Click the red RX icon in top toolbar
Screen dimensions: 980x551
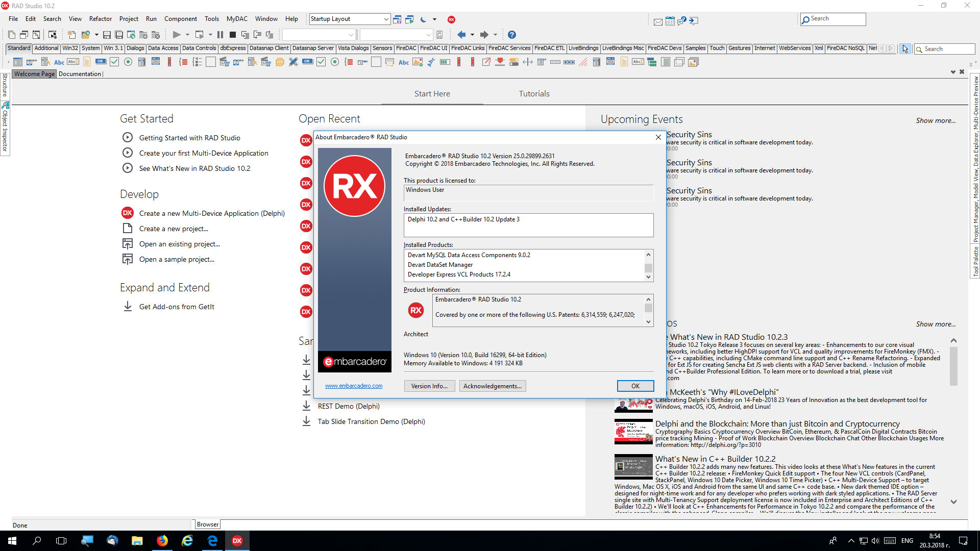(x=451, y=19)
